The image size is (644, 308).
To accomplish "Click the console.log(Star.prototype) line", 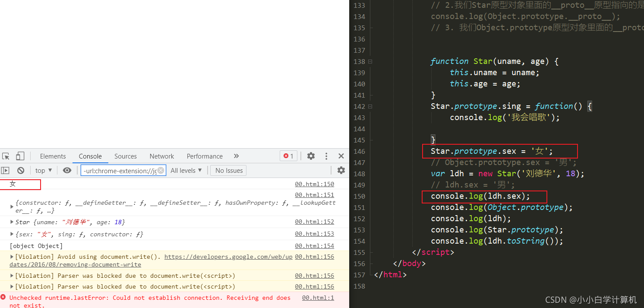I will tap(497, 230).
